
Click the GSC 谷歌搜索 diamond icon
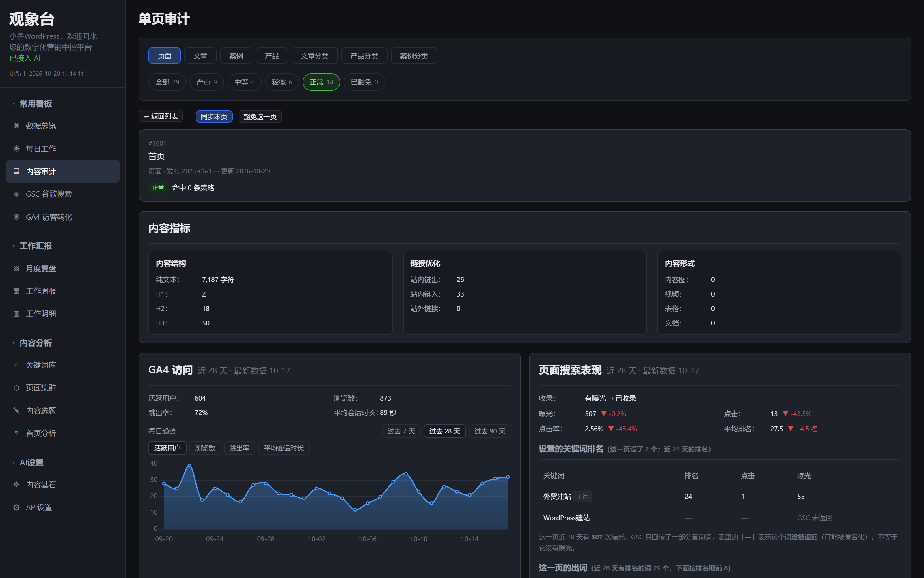(16, 194)
